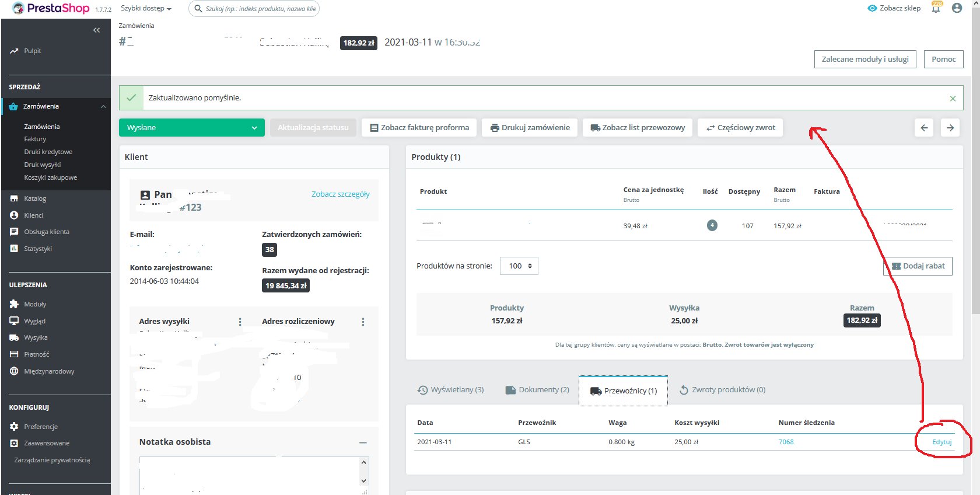Open Szybki dostęp quick access dropdown
The height and width of the screenshot is (495, 980).
point(146,9)
